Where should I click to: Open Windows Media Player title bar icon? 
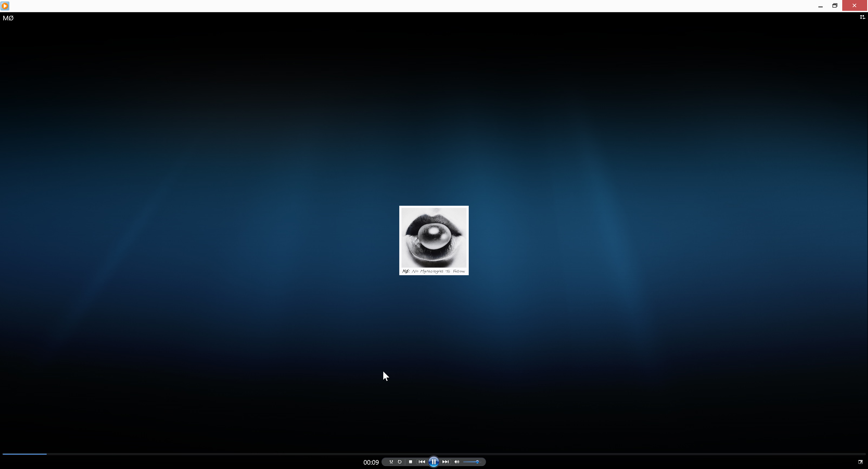point(5,6)
